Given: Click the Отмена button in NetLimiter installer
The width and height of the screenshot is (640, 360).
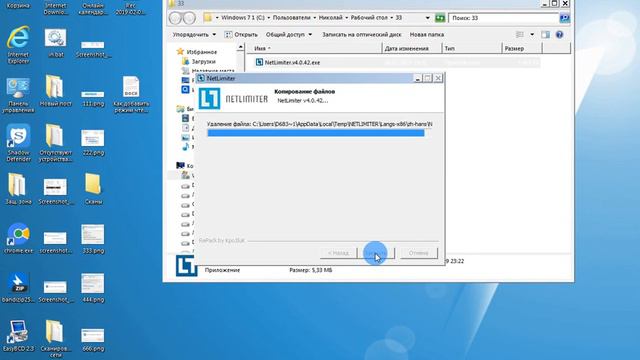Looking at the screenshot, I should (x=418, y=253).
